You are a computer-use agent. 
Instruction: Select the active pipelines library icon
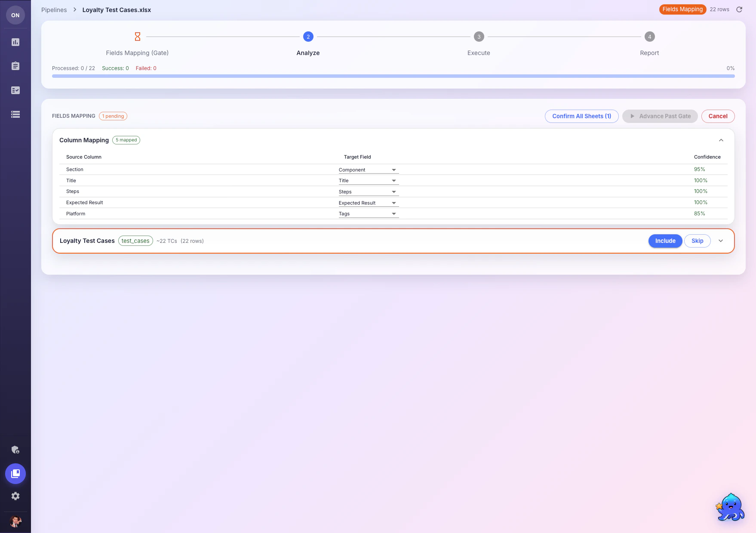tap(15, 474)
